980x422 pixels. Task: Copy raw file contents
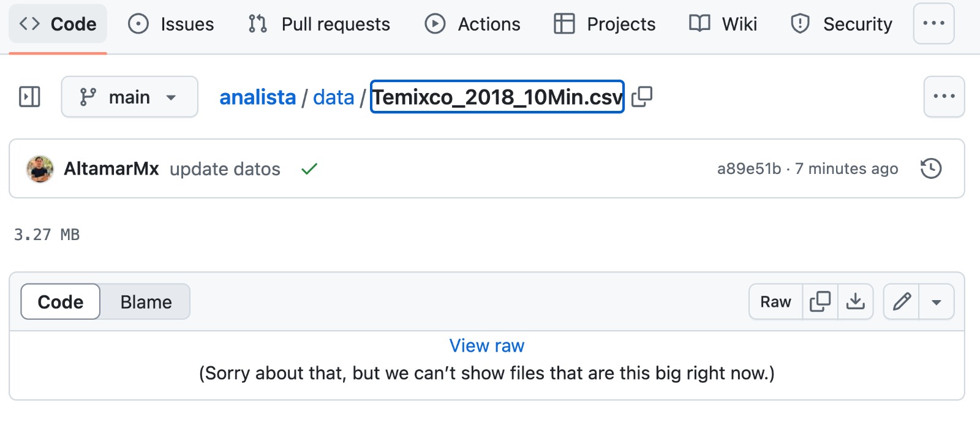(x=820, y=301)
